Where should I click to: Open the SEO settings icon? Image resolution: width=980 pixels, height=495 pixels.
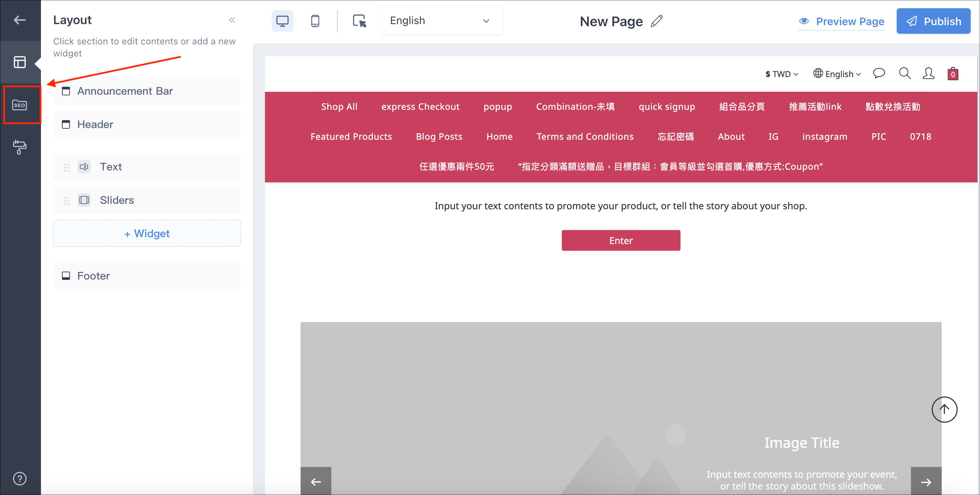pyautogui.click(x=20, y=105)
